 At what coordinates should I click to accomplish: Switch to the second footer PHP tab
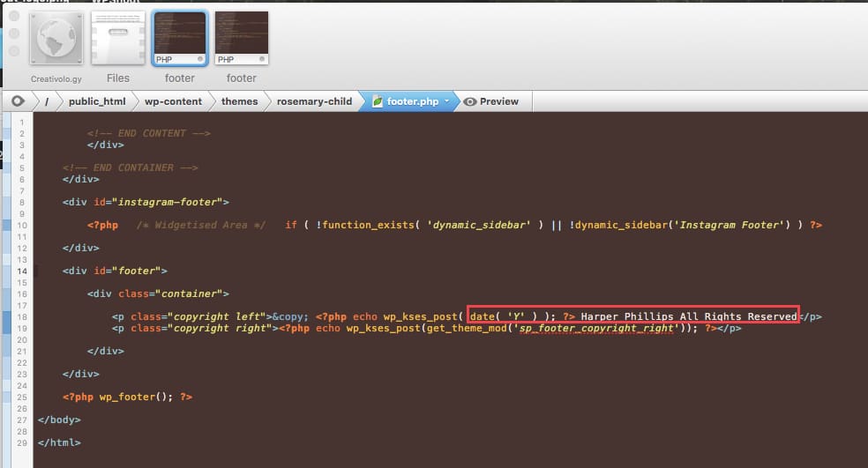tap(242, 39)
